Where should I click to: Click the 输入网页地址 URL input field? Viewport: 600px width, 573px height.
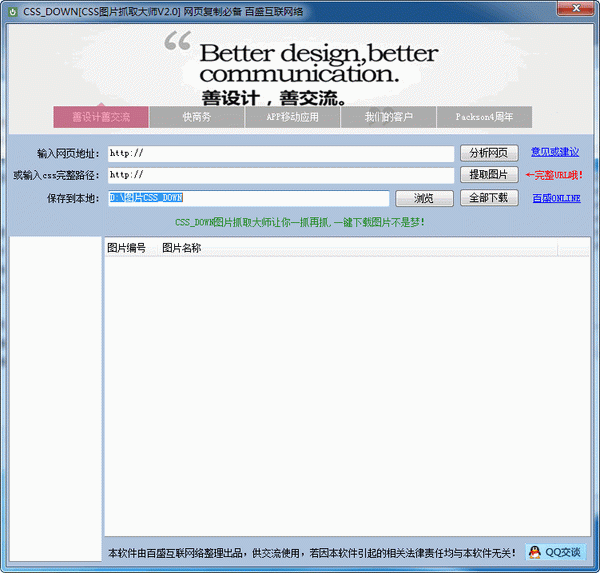[x=281, y=153]
